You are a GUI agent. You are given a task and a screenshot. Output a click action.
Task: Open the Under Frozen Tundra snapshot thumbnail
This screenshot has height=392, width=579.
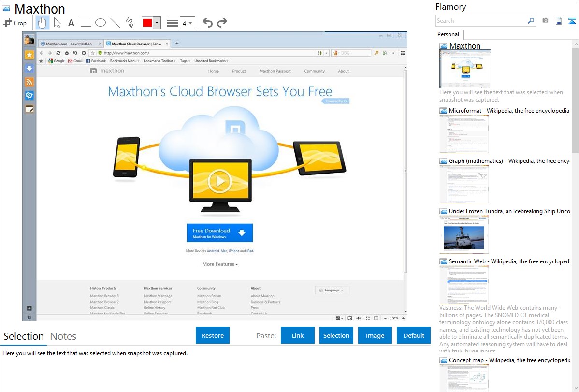[464, 234]
